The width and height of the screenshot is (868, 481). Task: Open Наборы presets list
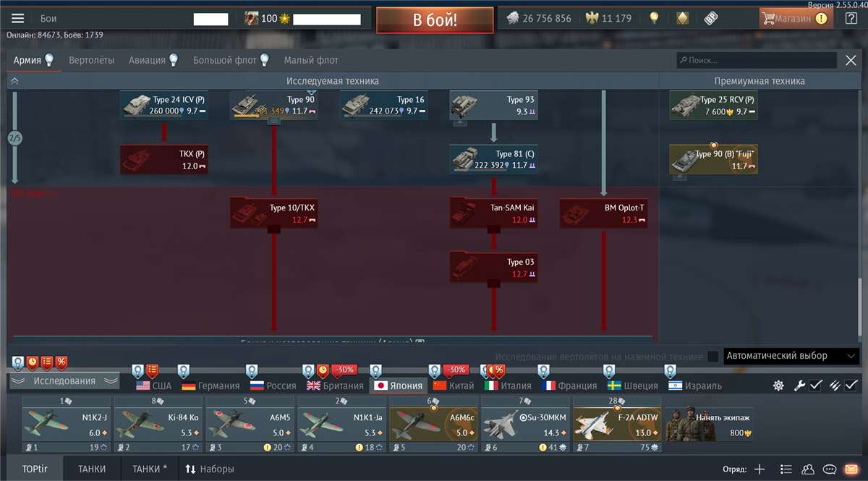coord(210,469)
